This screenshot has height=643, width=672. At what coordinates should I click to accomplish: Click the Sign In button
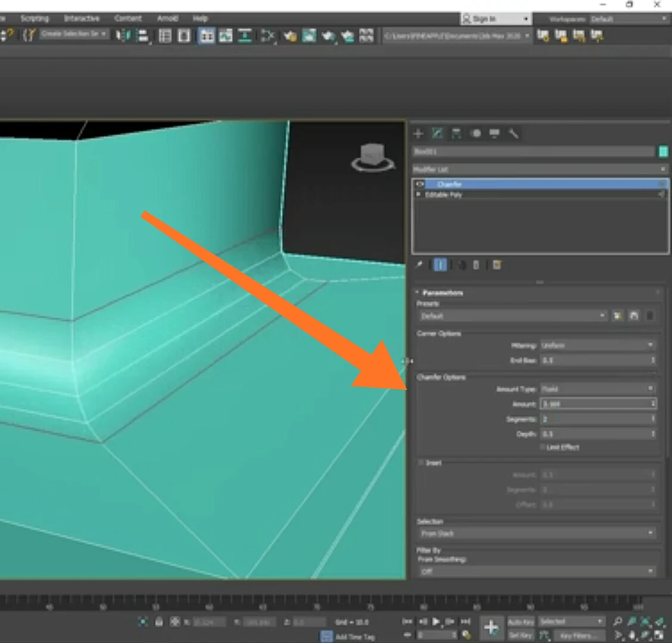(496, 19)
